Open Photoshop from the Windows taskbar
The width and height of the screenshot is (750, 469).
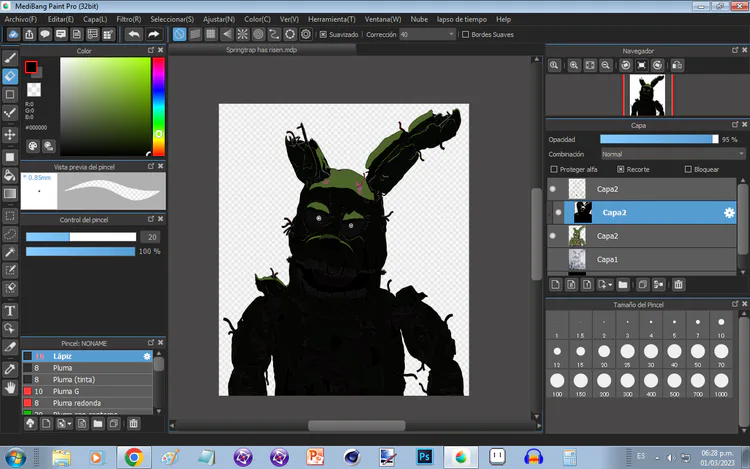(424, 456)
